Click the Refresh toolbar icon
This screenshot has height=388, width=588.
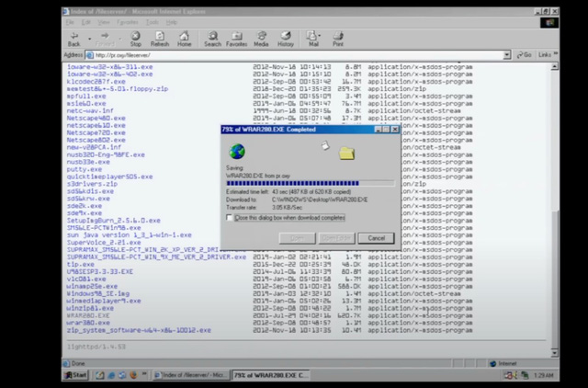(160, 37)
